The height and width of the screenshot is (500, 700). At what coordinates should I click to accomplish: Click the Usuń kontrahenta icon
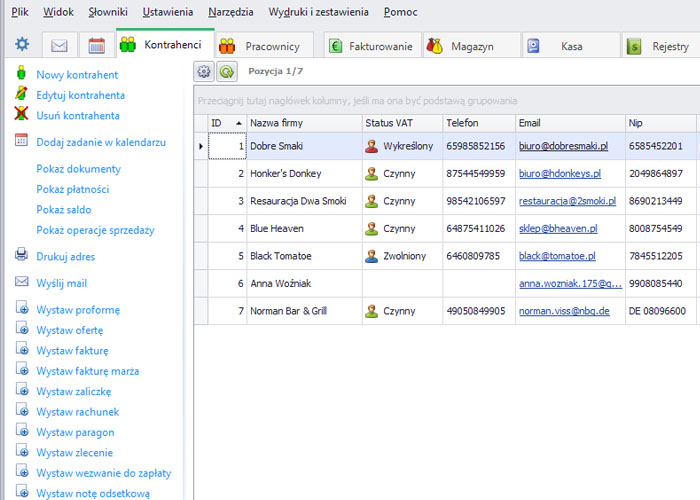click(21, 115)
